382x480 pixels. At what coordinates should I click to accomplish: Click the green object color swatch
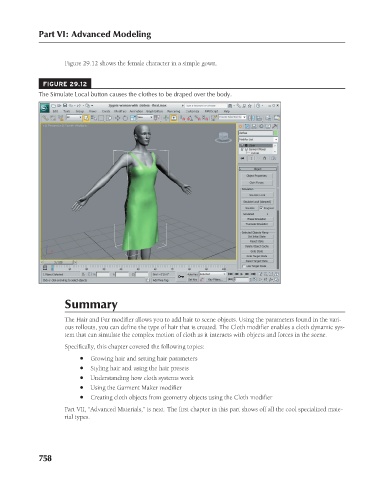275,133
